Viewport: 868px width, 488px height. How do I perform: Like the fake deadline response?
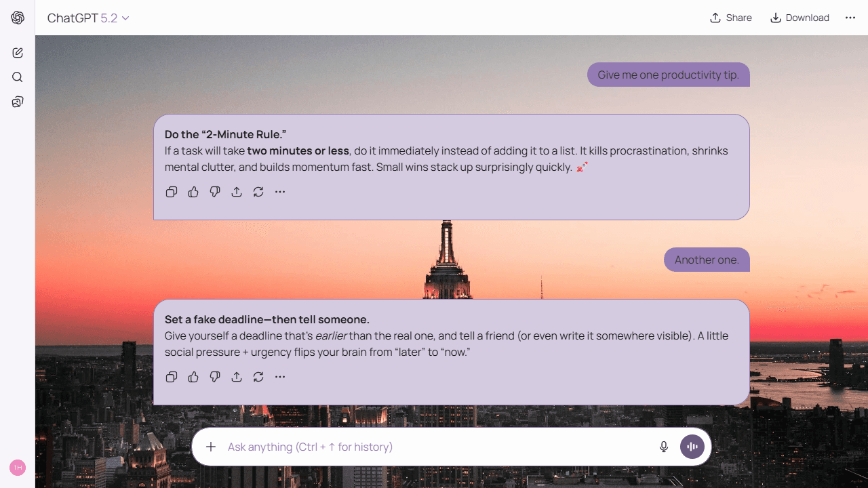coord(193,377)
